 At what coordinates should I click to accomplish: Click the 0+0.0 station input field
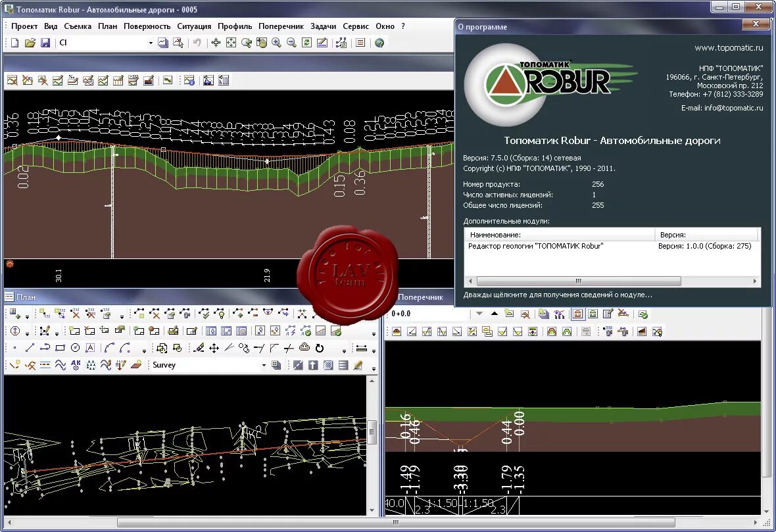pos(429,314)
